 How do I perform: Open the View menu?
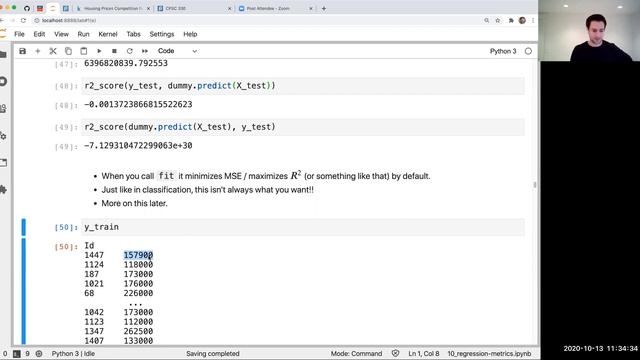tap(61, 34)
